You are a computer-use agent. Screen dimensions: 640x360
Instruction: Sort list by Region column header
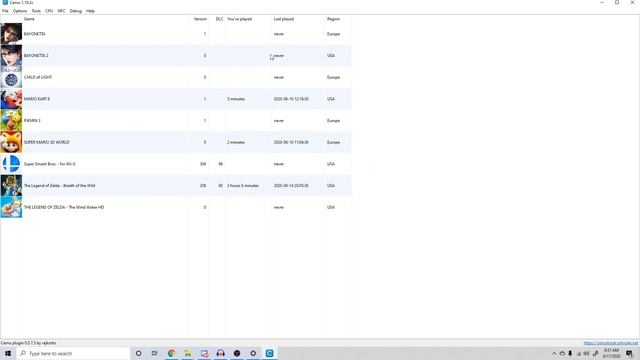pos(333,19)
